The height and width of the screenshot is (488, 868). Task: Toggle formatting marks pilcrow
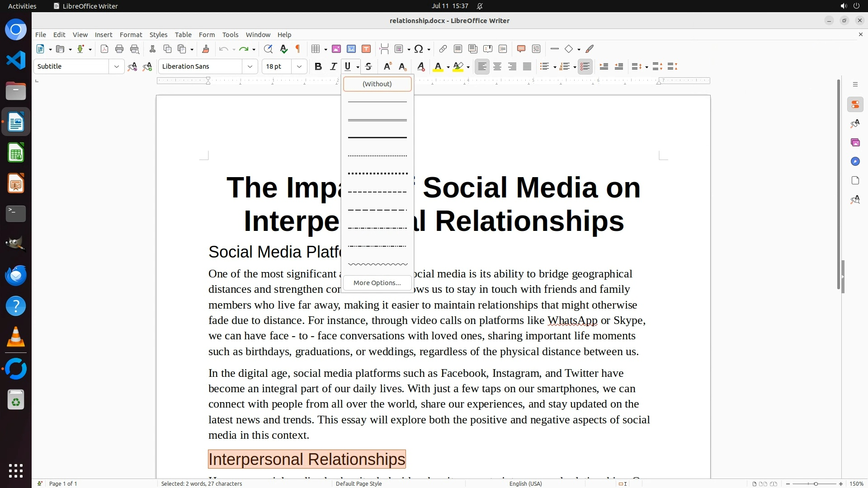click(298, 49)
